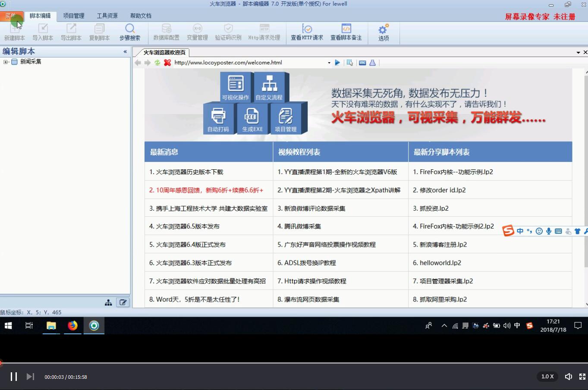This screenshot has height=390, width=588.
Task: Open link 火车浏览器历史版本下载
Action: [189, 172]
